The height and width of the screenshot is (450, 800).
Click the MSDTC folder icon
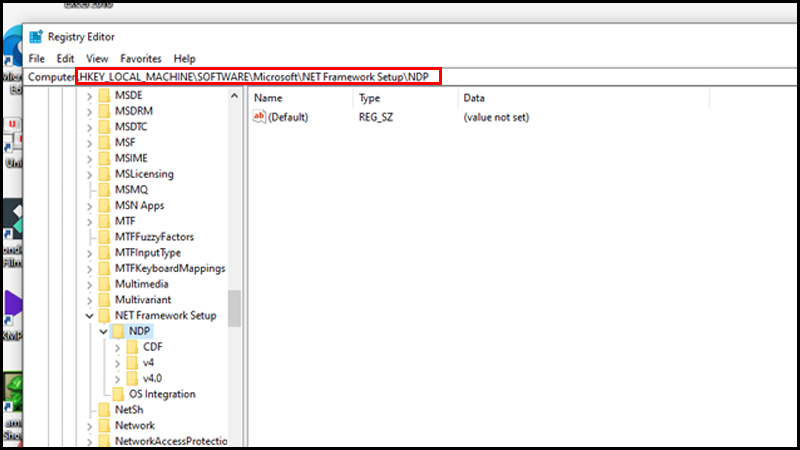click(x=104, y=127)
